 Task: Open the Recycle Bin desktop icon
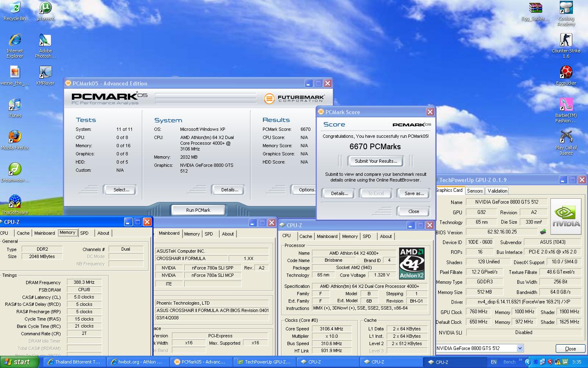tap(15, 11)
